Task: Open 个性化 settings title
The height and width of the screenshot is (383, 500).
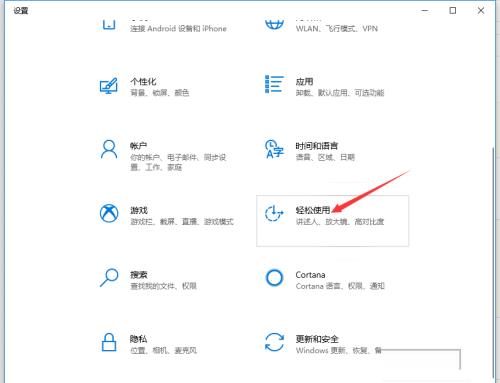Action: 143,81
